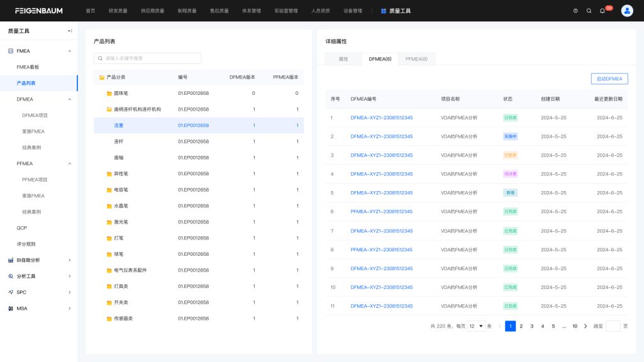Open the DFMEA link in row 1

(x=382, y=118)
